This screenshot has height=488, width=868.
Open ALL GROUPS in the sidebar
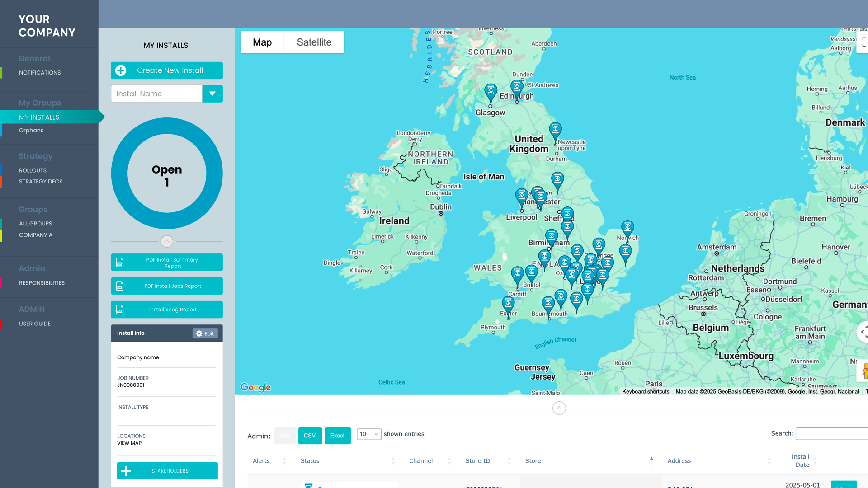pos(36,224)
